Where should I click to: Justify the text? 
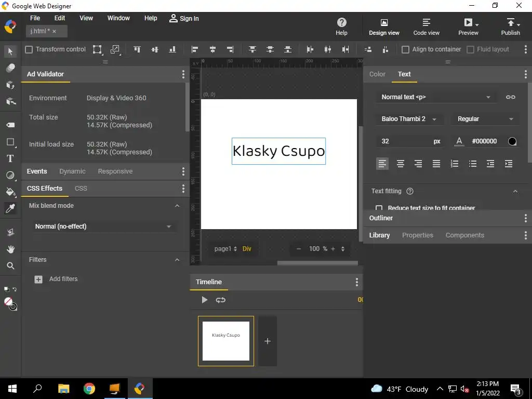[436, 164]
